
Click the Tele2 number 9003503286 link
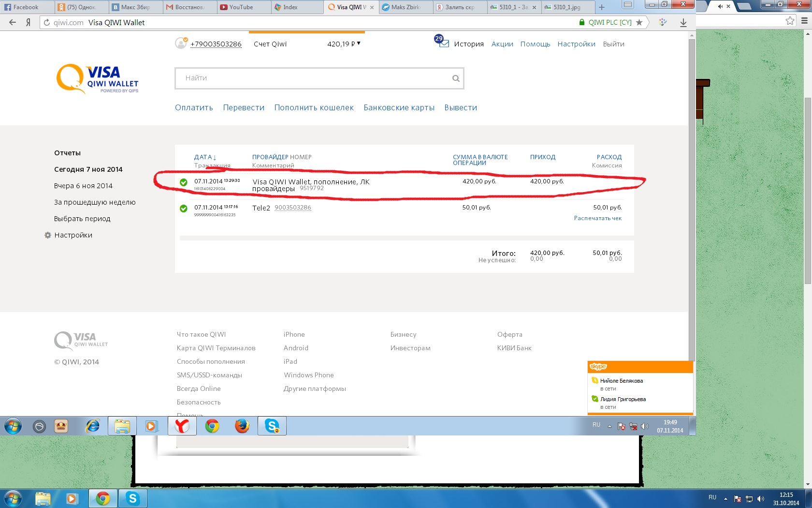point(293,208)
